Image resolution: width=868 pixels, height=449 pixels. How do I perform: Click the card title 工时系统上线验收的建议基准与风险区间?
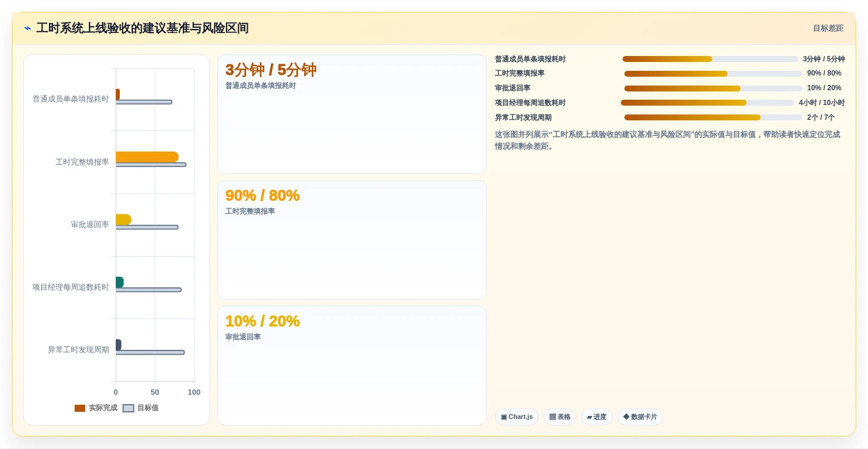pos(143,28)
